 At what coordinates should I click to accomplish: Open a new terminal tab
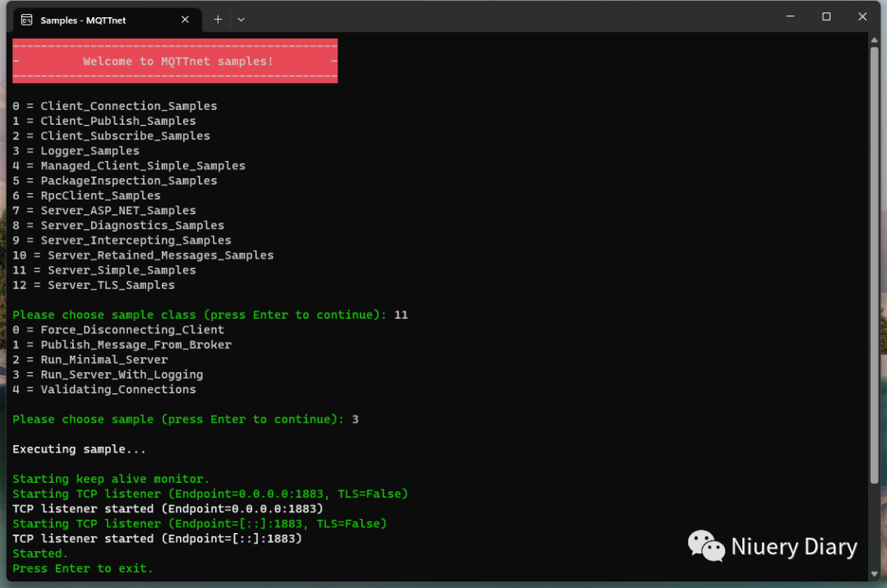(x=218, y=20)
